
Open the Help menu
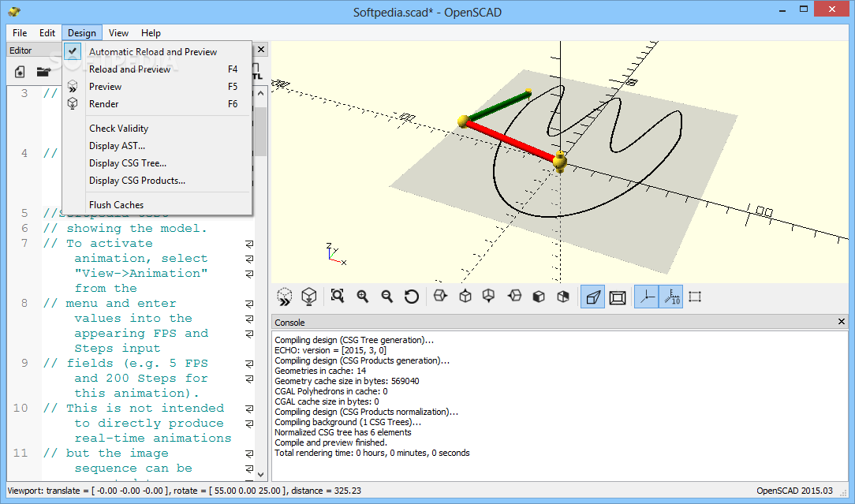(x=151, y=32)
